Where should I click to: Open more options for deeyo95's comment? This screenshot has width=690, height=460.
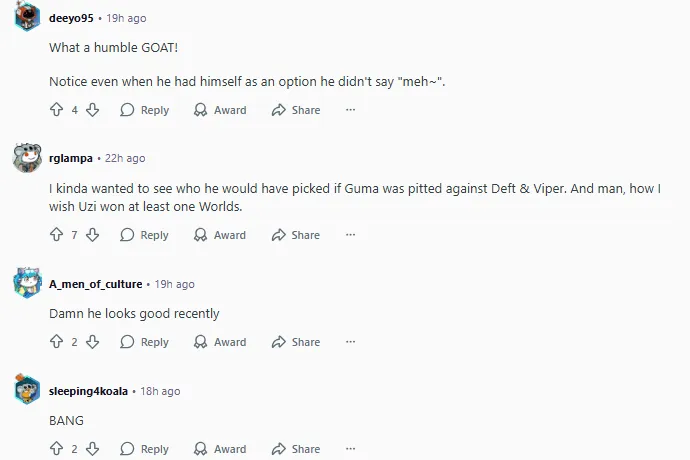tap(350, 110)
